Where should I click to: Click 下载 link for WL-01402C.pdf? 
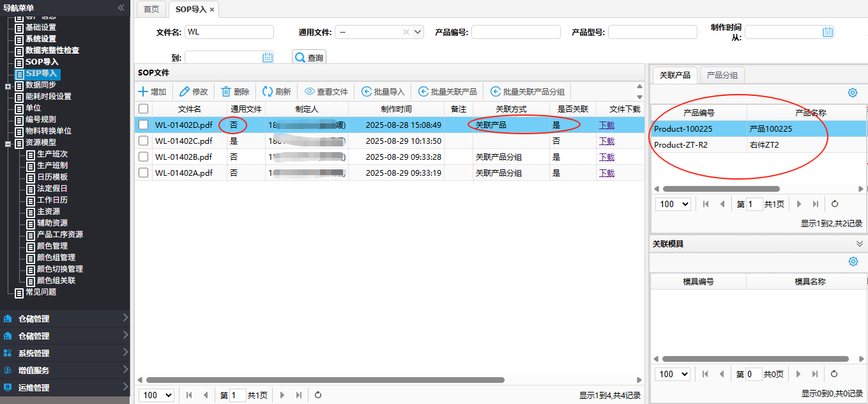pos(606,141)
